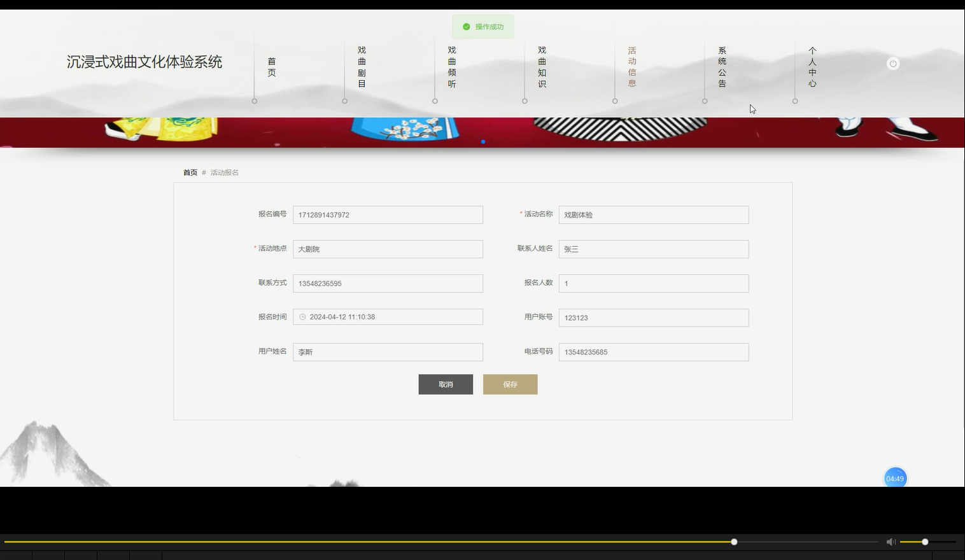The image size is (965, 560).
Task: Cancel the registration with 取消 button
Action: [446, 384]
